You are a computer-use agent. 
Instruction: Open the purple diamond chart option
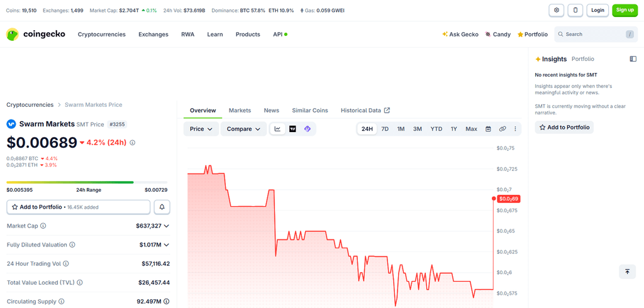pos(307,129)
